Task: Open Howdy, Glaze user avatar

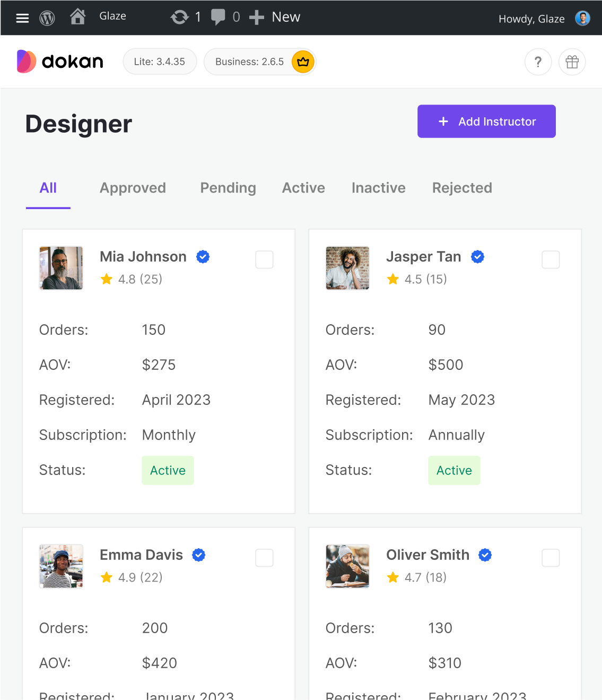Action: pos(582,19)
